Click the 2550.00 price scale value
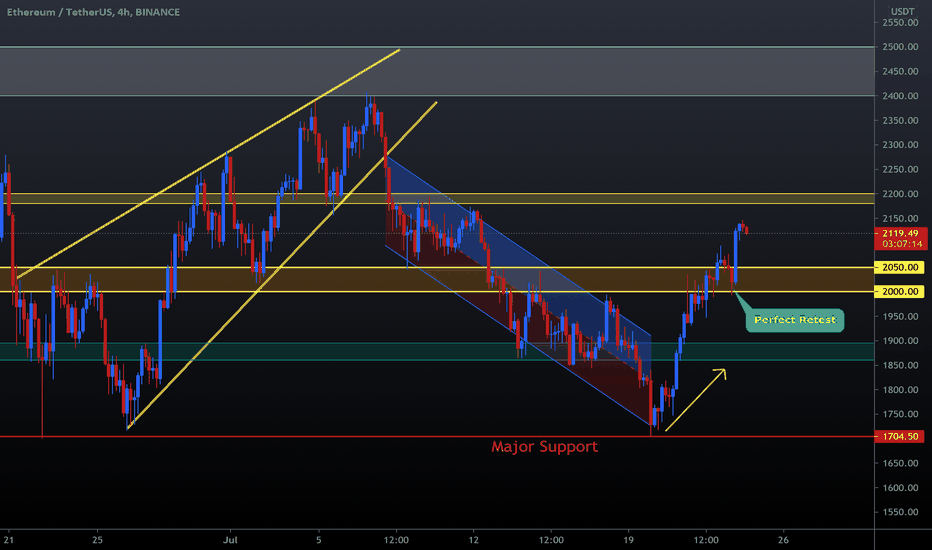Image resolution: width=932 pixels, height=550 pixels. click(900, 23)
